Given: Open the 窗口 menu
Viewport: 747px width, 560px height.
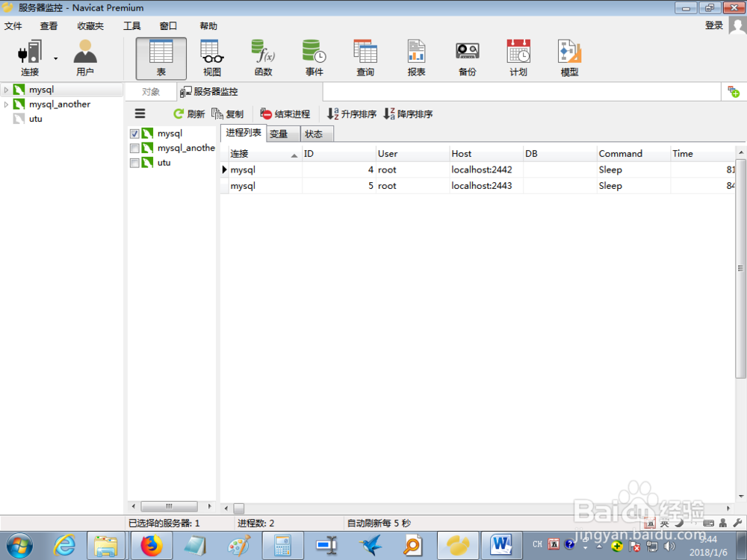Looking at the screenshot, I should click(x=168, y=25).
